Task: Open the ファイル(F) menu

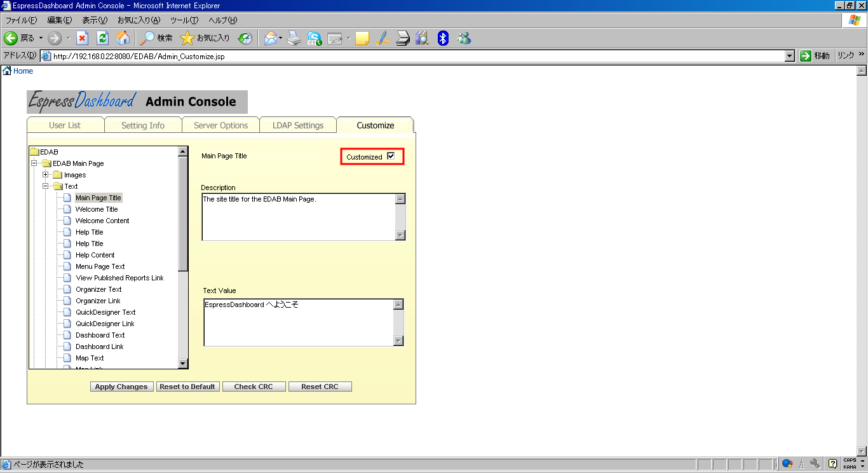Action: coord(22,20)
